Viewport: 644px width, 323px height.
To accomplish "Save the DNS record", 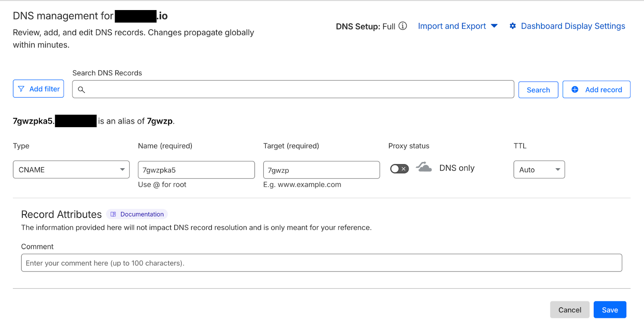I will coord(610,310).
